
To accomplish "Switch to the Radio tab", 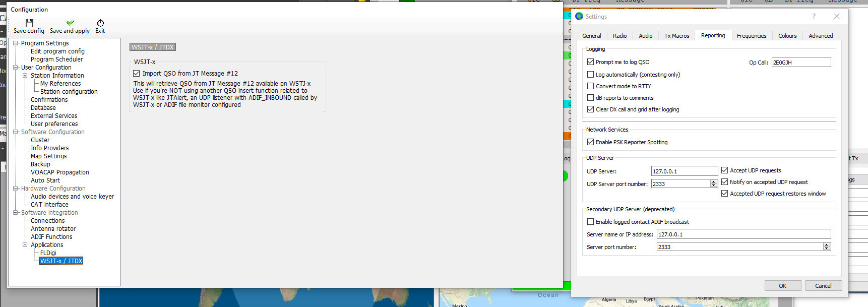I will [620, 36].
